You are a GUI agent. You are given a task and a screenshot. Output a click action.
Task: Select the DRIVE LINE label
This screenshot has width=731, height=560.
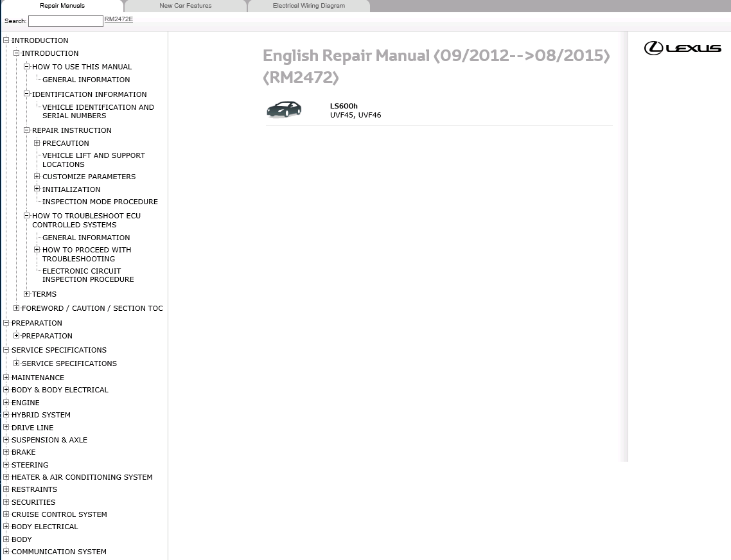tap(33, 428)
